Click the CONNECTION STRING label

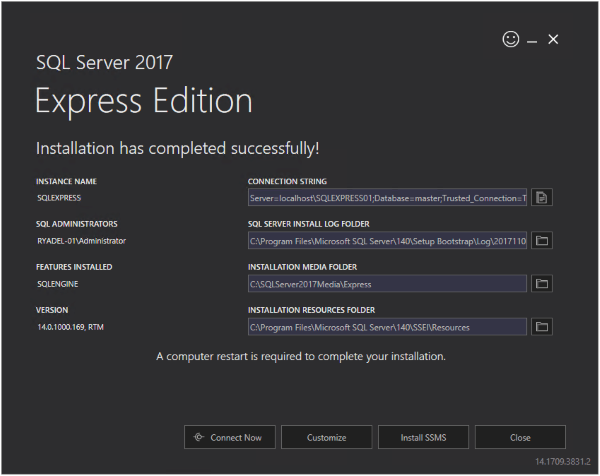pos(287,181)
